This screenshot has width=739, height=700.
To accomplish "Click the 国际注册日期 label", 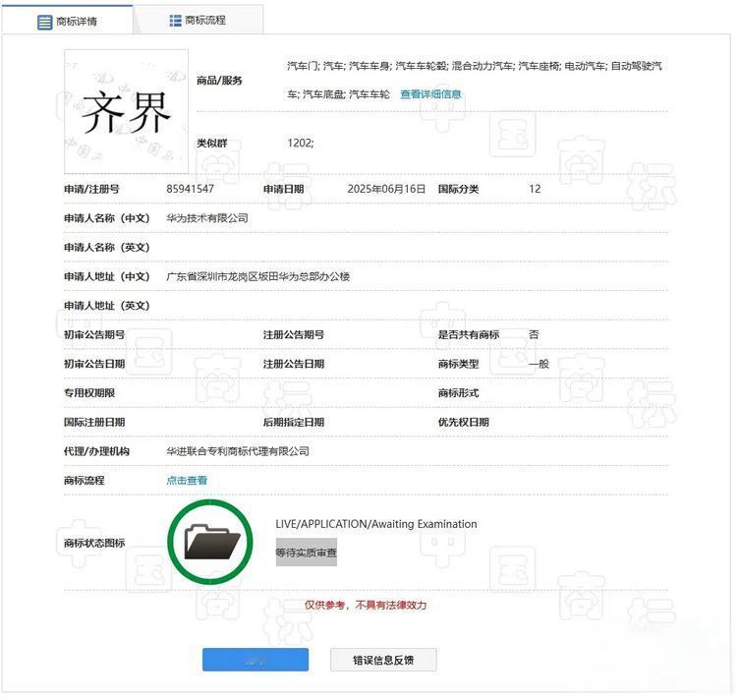I will 94,423.
